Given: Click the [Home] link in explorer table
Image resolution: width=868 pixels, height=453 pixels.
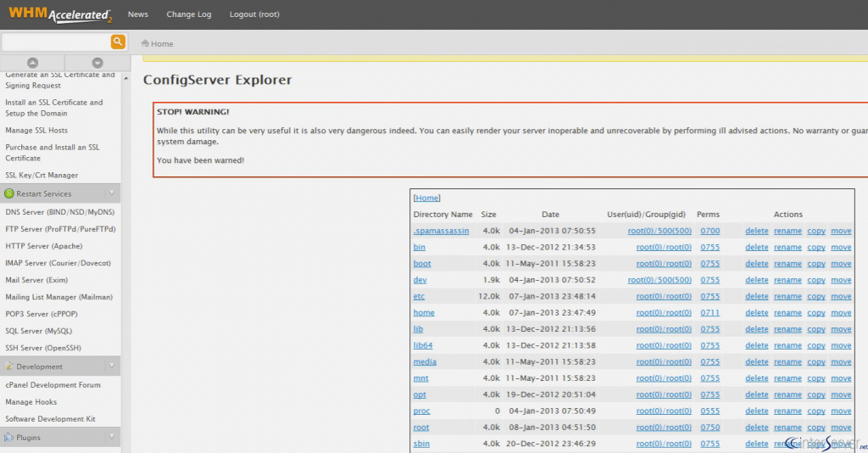Looking at the screenshot, I should click(x=427, y=198).
